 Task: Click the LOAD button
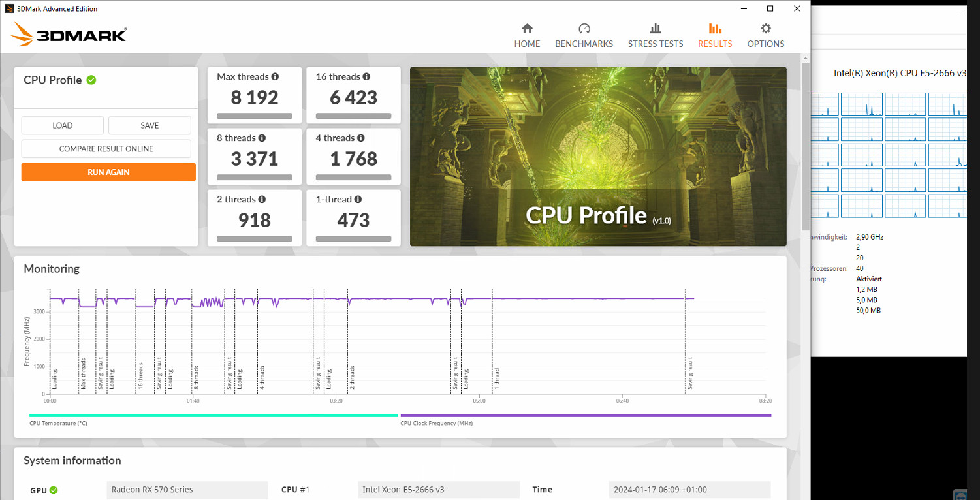click(63, 125)
